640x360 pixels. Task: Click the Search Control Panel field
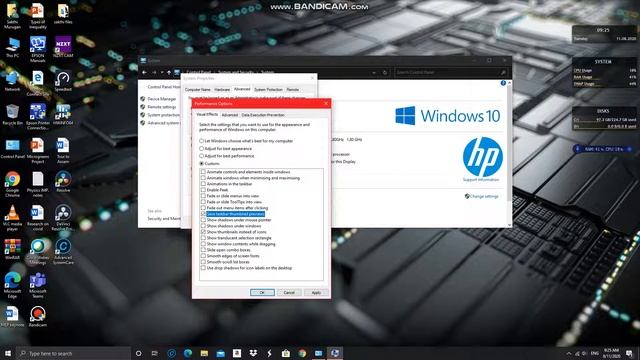pos(451,73)
